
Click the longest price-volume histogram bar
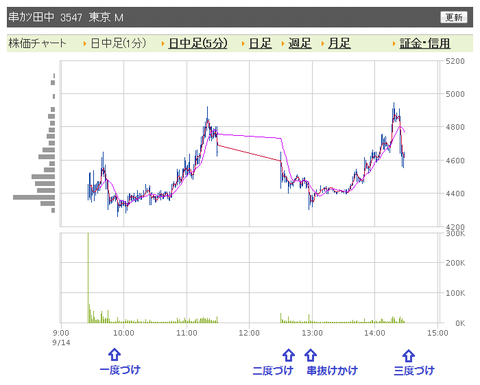34,197
